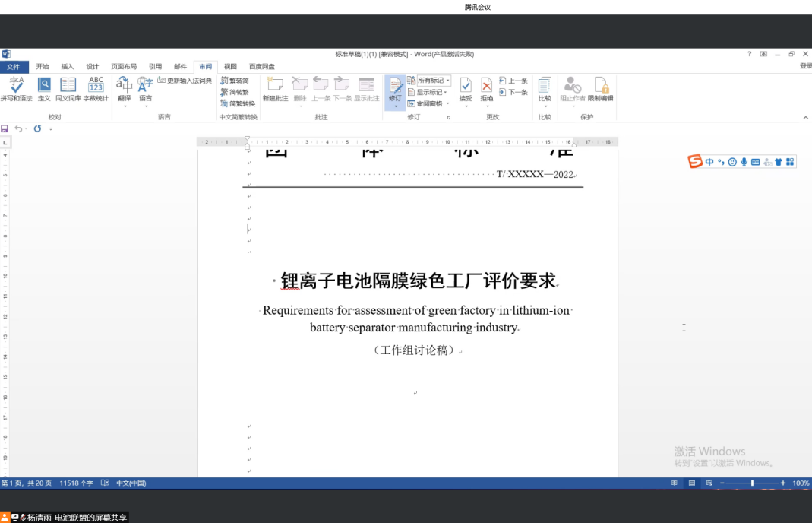Screen dimensions: 812x523
Task: Click the 比较 documents icon
Action: (x=545, y=85)
